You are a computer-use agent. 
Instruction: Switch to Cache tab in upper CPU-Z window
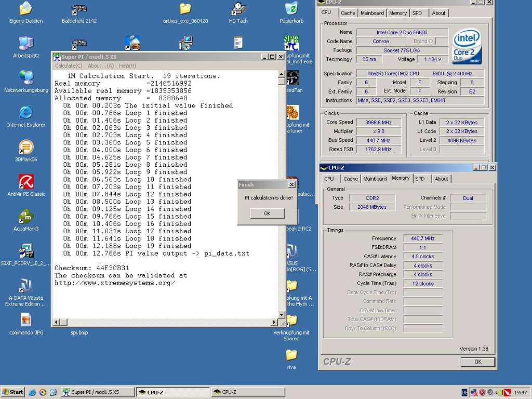tap(348, 13)
